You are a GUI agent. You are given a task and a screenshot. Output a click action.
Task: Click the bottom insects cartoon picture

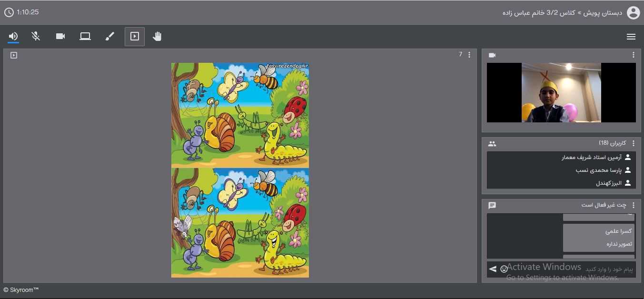[x=240, y=223]
